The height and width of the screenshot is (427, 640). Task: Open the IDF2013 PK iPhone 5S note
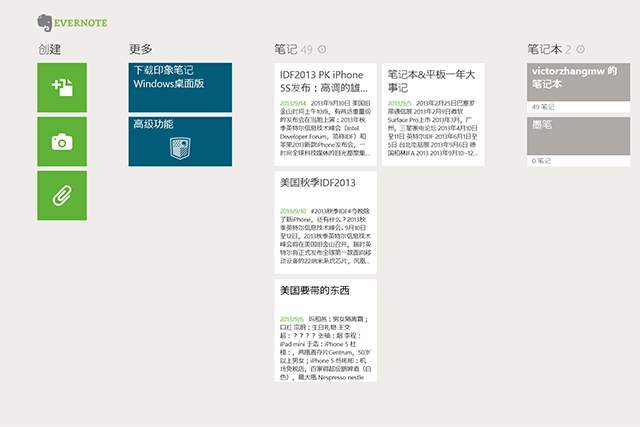click(x=325, y=114)
